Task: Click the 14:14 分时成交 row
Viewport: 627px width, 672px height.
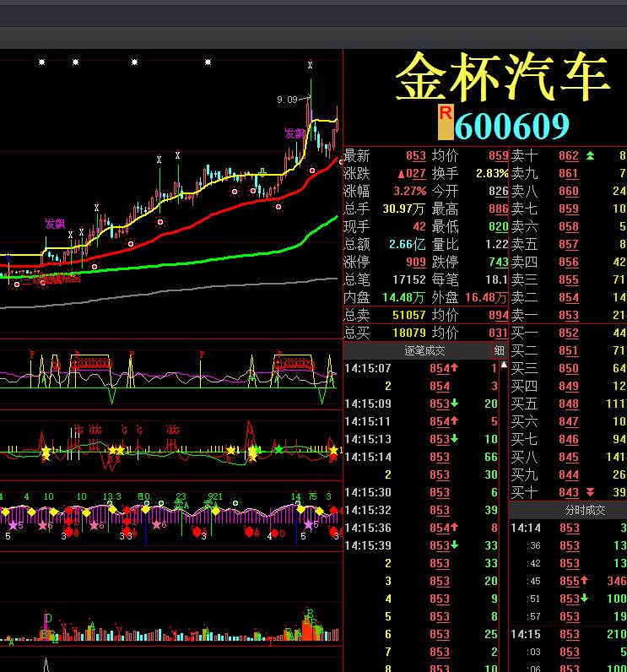Action: coord(568,528)
